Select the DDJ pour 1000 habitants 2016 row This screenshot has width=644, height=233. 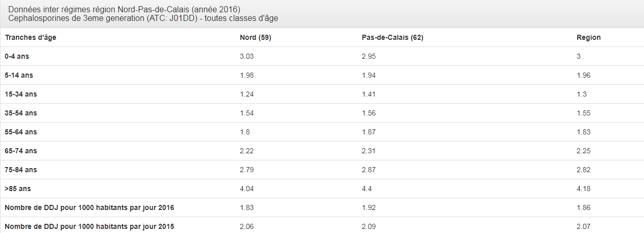click(322, 208)
